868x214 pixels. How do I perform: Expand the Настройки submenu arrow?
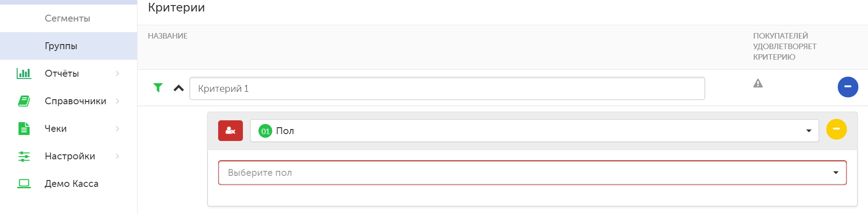[118, 156]
